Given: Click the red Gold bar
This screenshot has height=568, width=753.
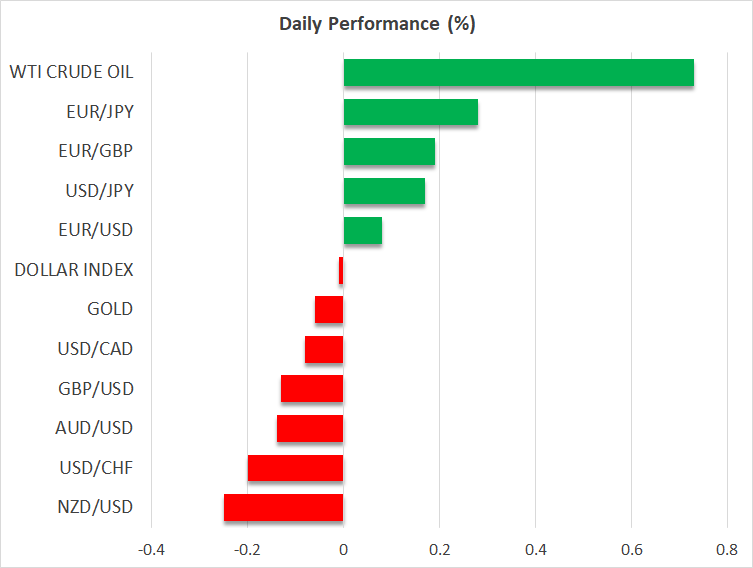Looking at the screenshot, I should 329,310.
